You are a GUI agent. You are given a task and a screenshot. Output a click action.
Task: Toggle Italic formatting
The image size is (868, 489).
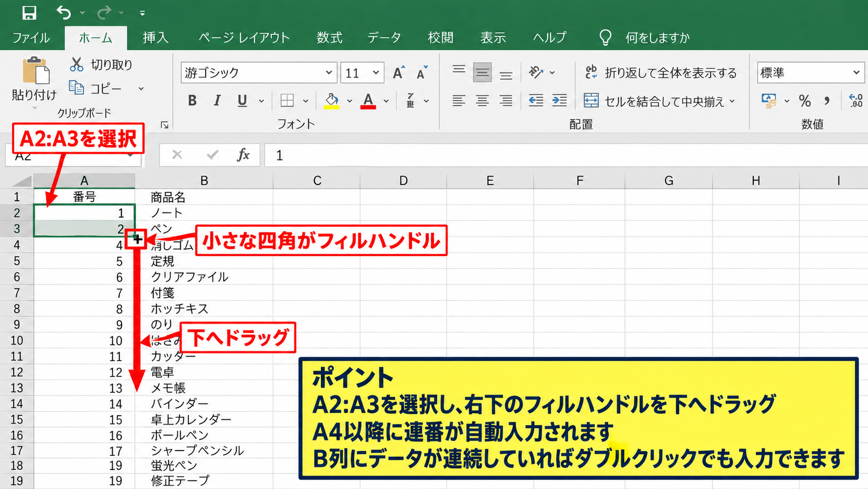pyautogui.click(x=217, y=100)
